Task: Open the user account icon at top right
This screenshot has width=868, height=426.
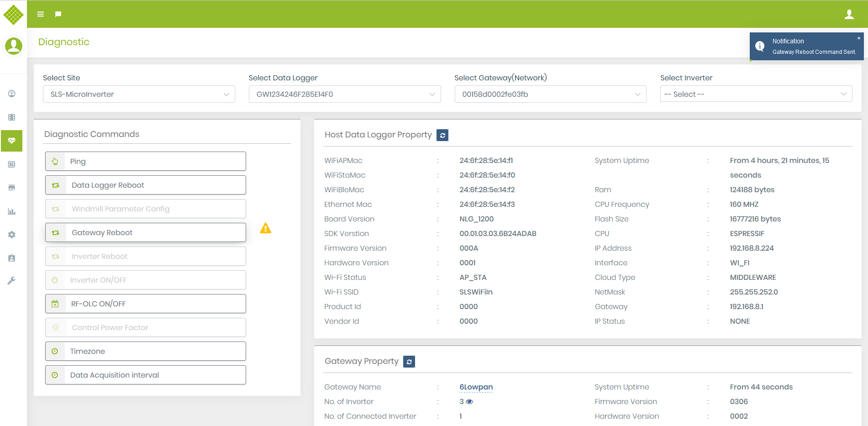Action: tap(849, 14)
